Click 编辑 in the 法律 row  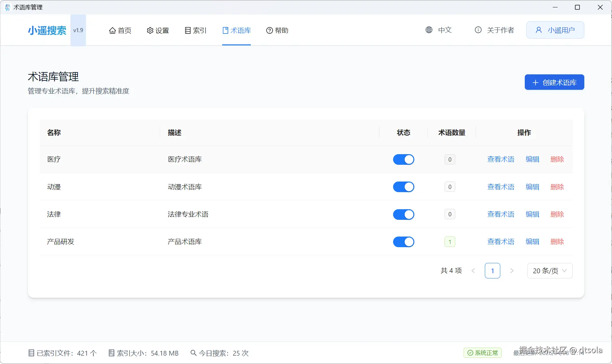(532, 214)
